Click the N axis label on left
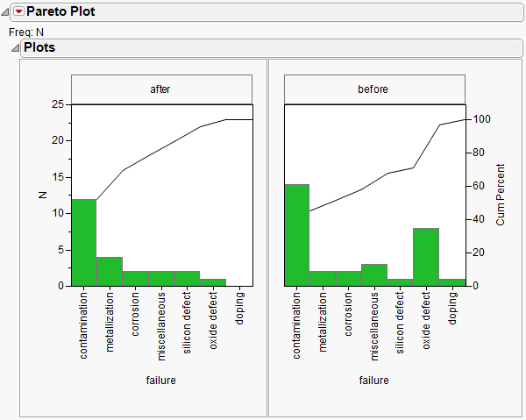Screen dimensions: 526x420 (x=42, y=195)
